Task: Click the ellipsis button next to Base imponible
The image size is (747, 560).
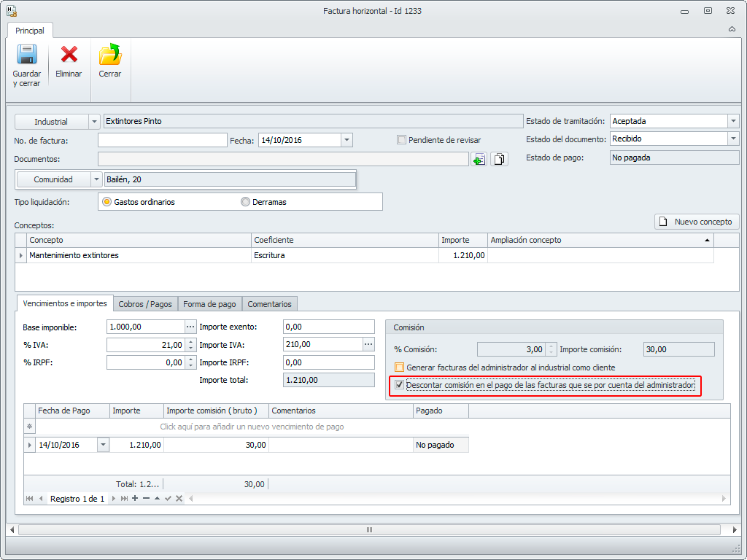Action: tap(190, 327)
